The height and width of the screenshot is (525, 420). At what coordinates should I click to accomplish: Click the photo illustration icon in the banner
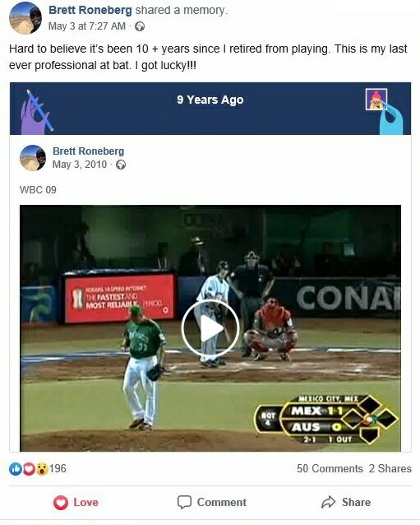tap(376, 99)
